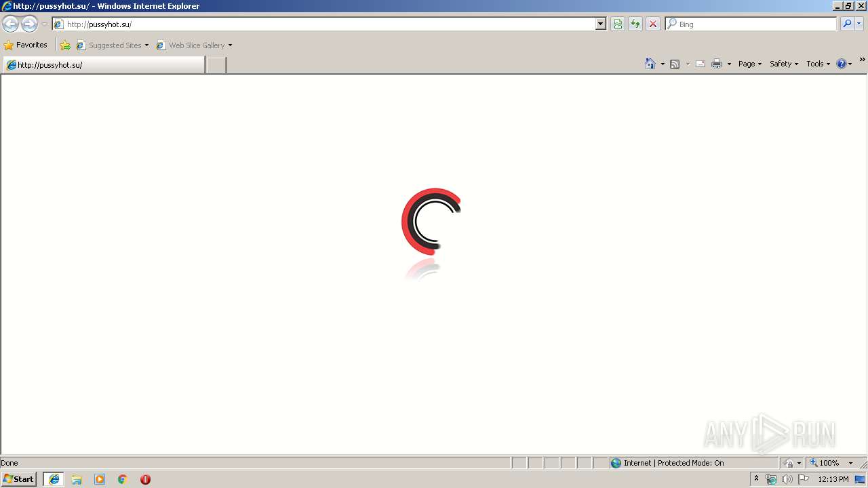Minimize the Internet Explorer window
Image resolution: width=868 pixels, height=488 pixels.
[x=837, y=6]
